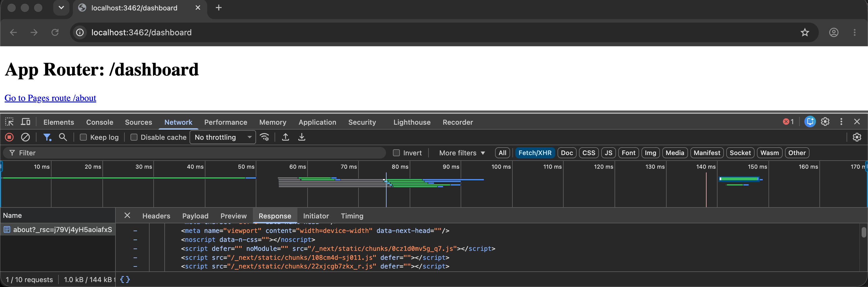This screenshot has width=868, height=287.
Task: Open DevTools three-dot customize menu
Action: pyautogui.click(x=841, y=122)
